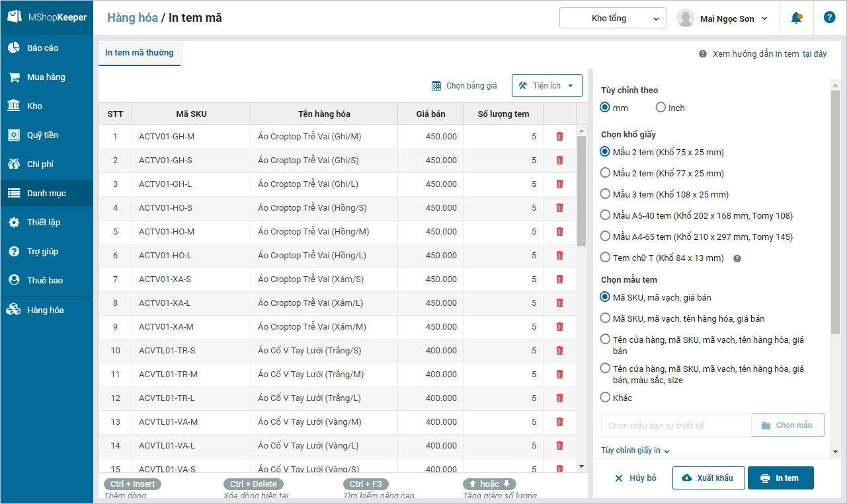The width and height of the screenshot is (847, 504).
Task: Open Báo cáo in the sidebar
Action: pyautogui.click(x=47, y=48)
